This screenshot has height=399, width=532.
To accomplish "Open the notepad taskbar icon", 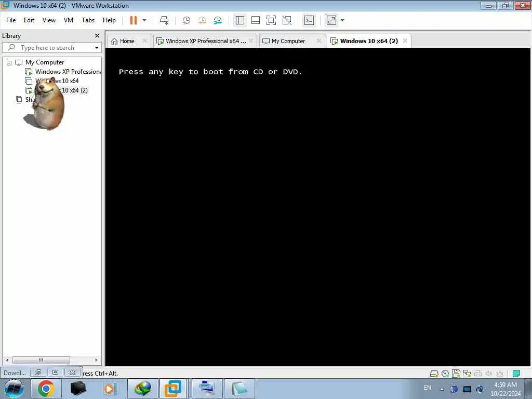I will click(x=239, y=389).
